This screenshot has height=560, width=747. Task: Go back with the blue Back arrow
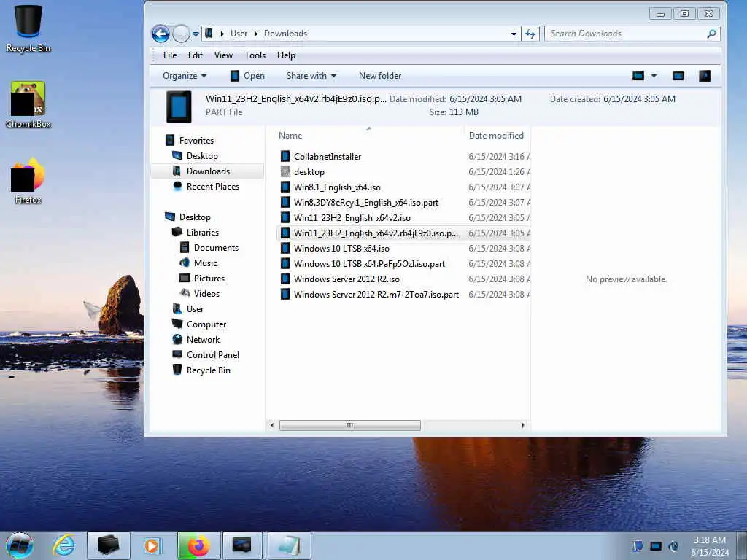tap(160, 34)
